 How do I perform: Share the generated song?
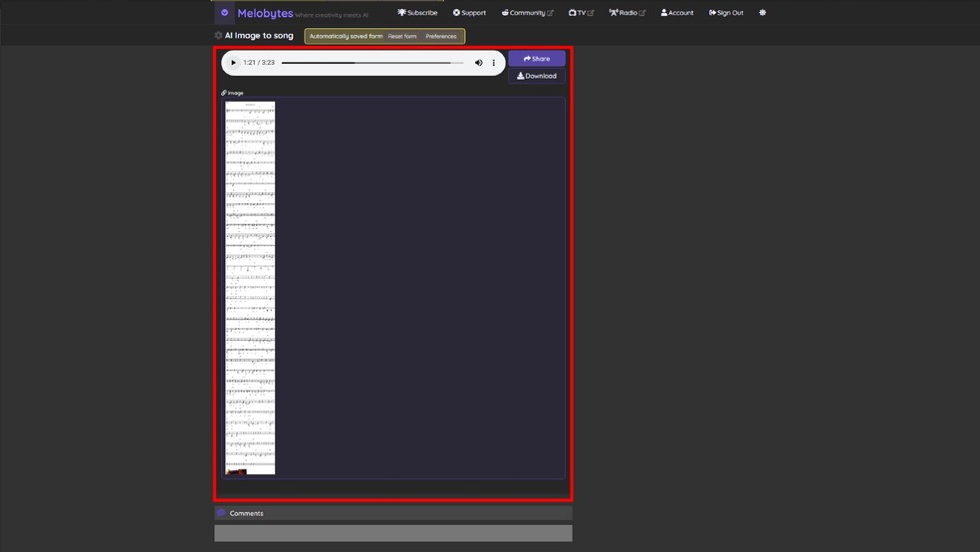coord(537,58)
